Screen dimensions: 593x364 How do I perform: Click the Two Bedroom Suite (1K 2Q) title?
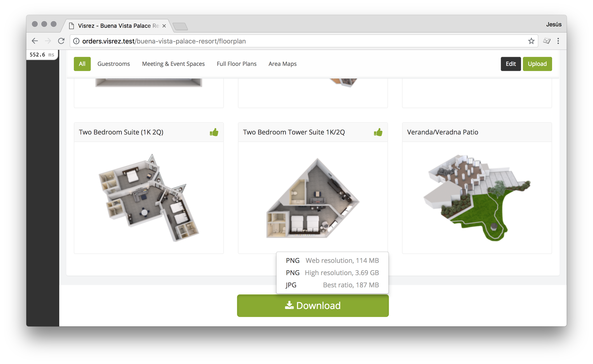pos(121,132)
